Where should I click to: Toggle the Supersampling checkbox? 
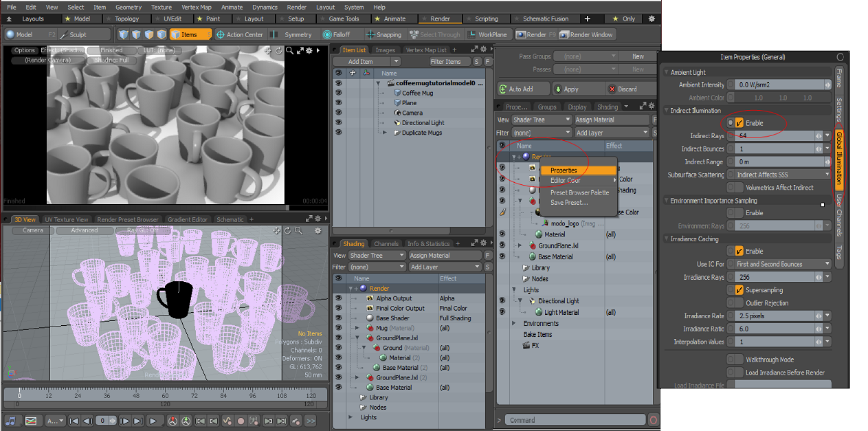(x=739, y=290)
